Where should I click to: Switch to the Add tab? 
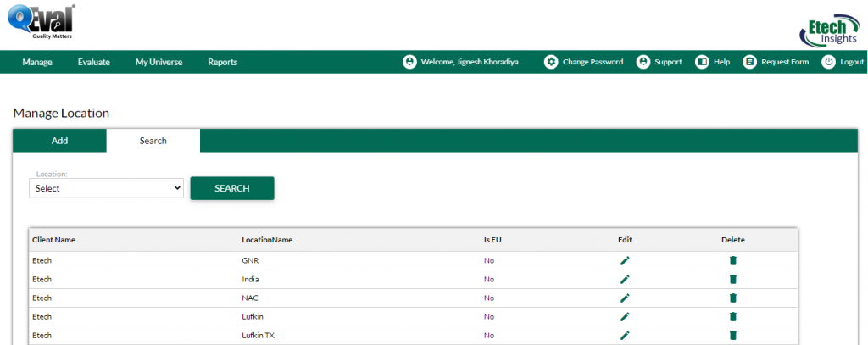60,141
